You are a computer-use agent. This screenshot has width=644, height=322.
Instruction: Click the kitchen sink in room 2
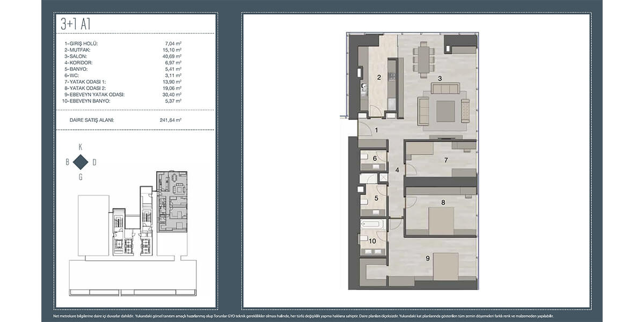pos(363,87)
